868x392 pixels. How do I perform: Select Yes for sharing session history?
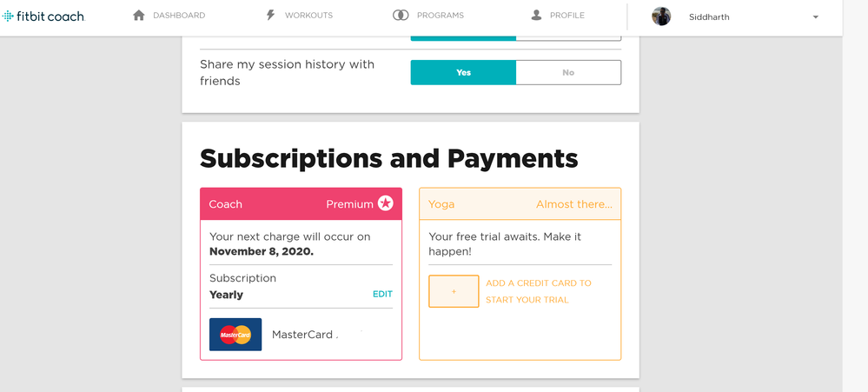[x=463, y=72]
